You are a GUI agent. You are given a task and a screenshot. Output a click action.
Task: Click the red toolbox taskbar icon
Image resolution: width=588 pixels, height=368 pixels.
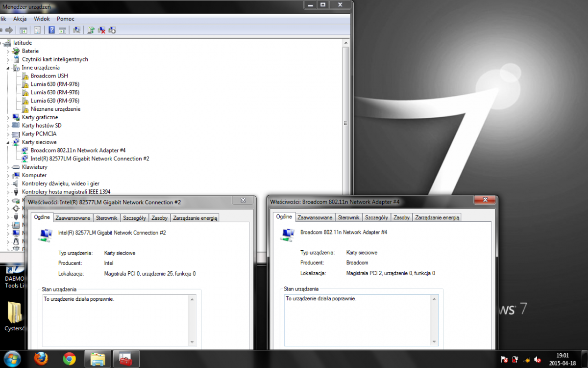(126, 359)
